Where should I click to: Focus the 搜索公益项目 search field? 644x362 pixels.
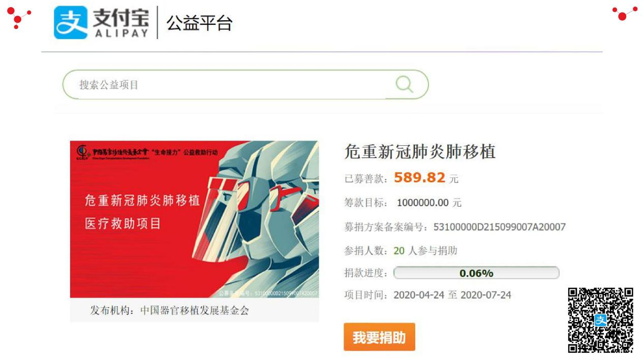pos(246,84)
